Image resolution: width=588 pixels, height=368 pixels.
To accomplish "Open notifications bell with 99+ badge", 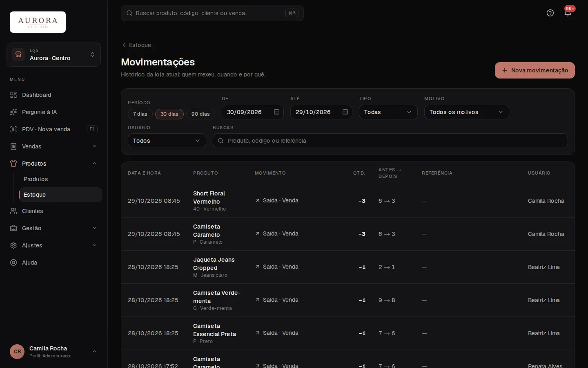I will tap(568, 13).
